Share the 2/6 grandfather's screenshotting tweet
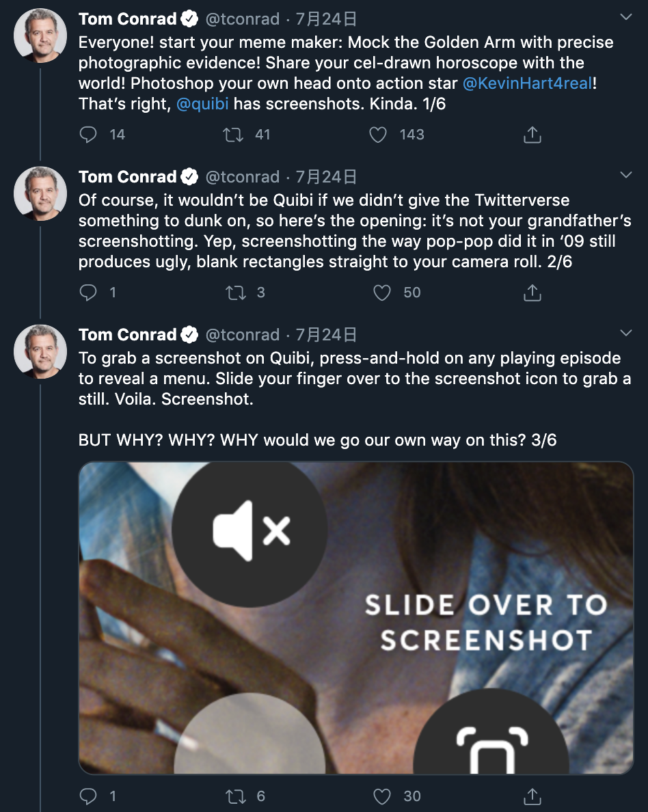 [532, 293]
